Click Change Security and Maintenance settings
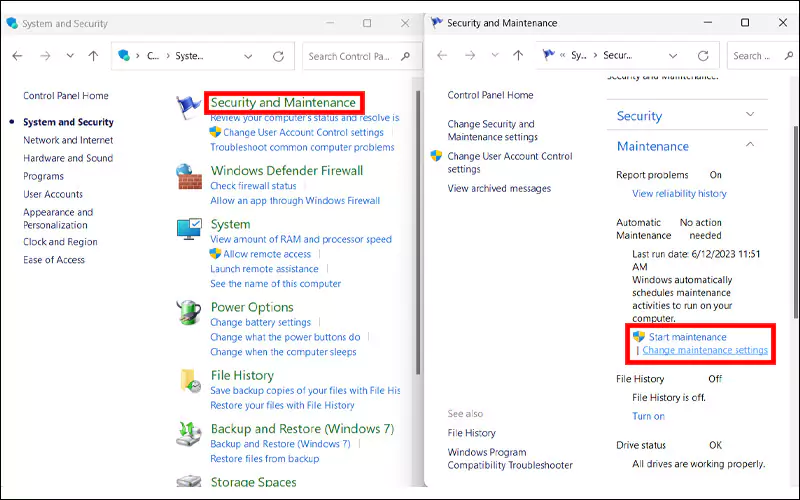The image size is (800, 500). 492,130
